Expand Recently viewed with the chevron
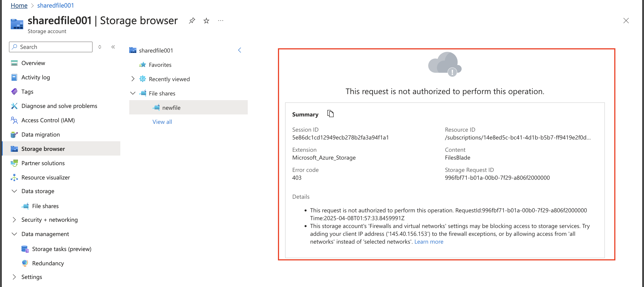 (x=133, y=79)
